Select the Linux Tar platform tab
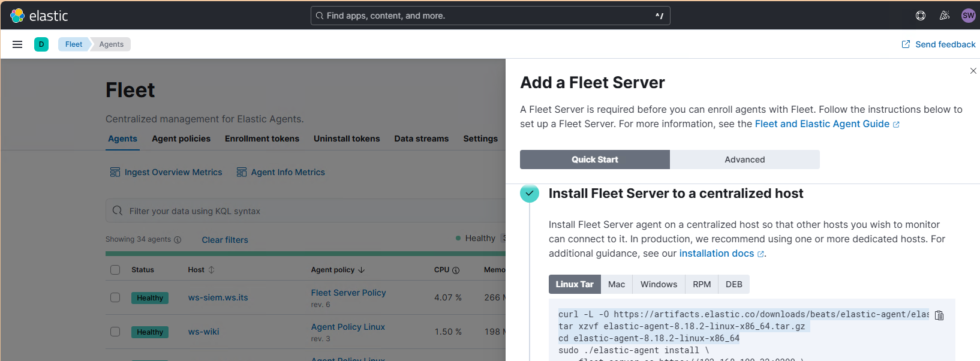This screenshot has width=980, height=361. [575, 284]
